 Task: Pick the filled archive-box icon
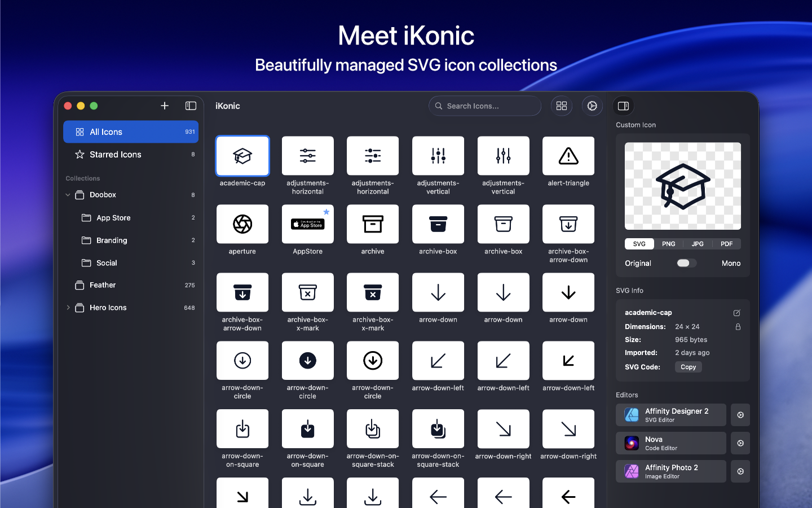pyautogui.click(x=438, y=224)
